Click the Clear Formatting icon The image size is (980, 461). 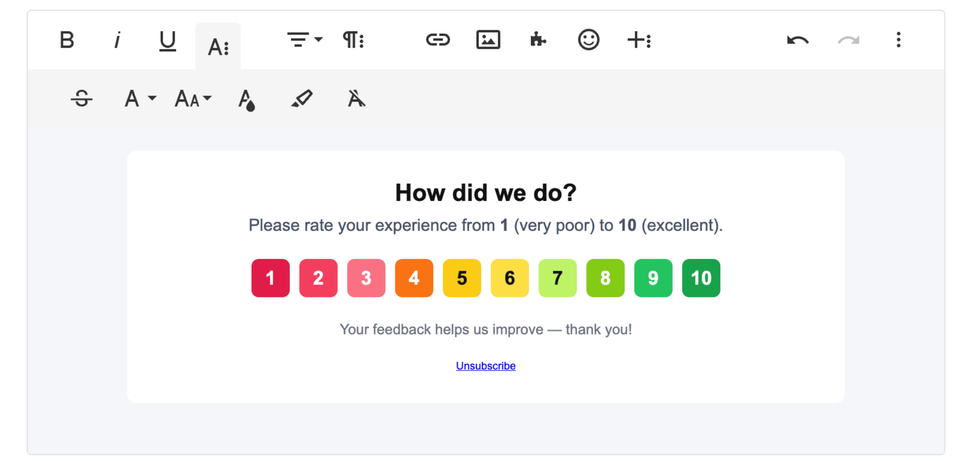tap(356, 99)
